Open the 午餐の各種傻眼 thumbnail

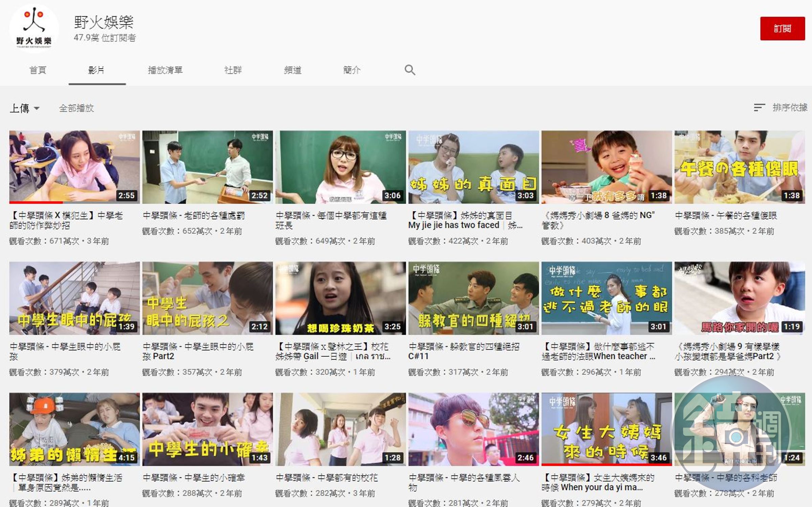(740, 167)
